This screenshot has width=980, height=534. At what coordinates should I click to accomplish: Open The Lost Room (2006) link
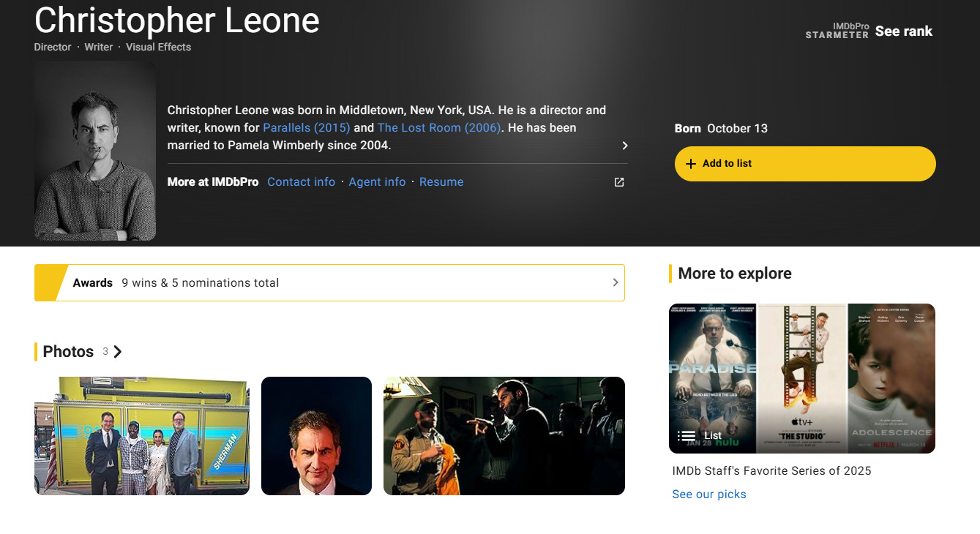point(439,127)
